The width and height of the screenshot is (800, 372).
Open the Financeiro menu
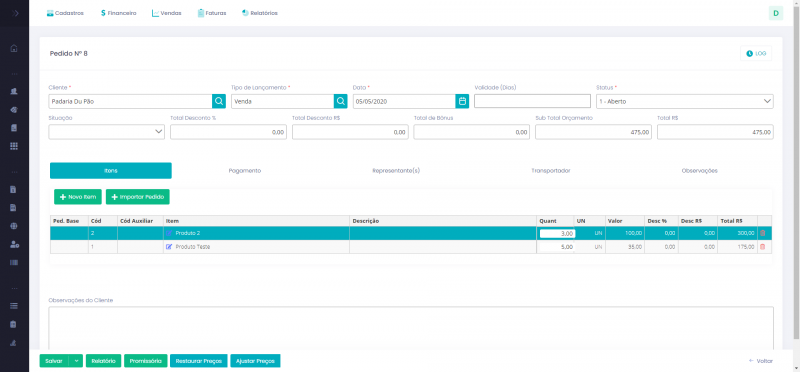118,13
